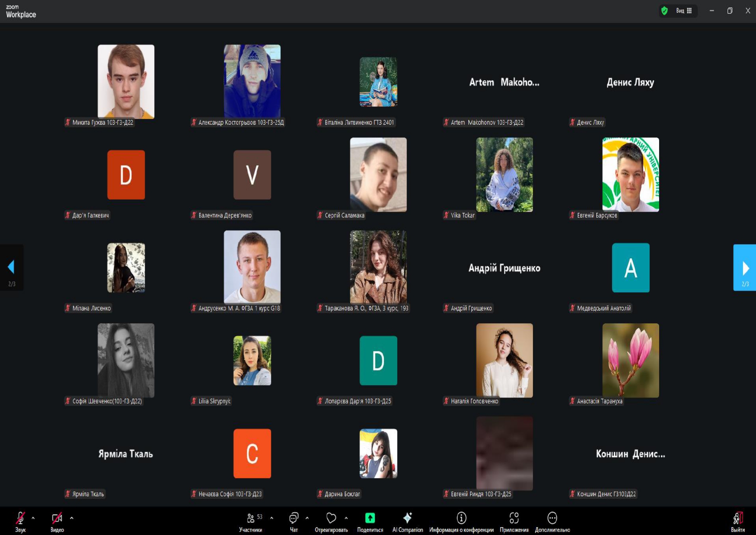Go to next page of participants

coord(745,268)
